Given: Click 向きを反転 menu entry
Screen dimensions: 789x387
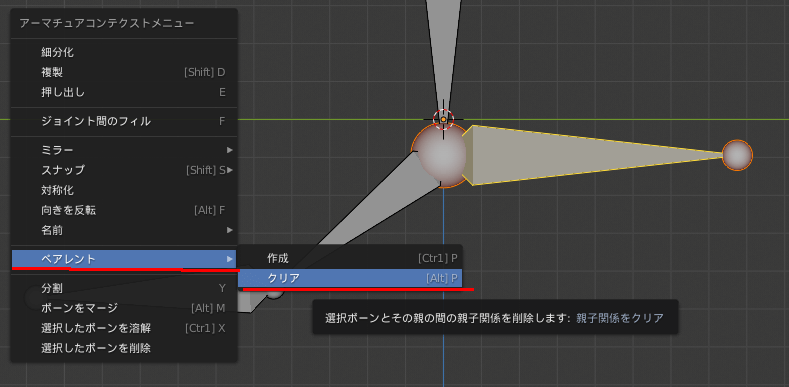Looking at the screenshot, I should (x=124, y=210).
